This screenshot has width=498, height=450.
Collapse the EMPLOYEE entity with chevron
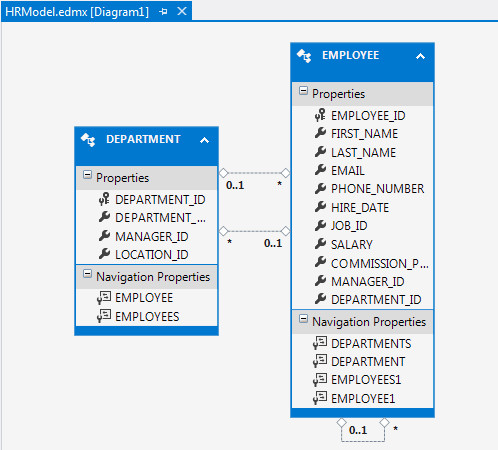click(420, 56)
